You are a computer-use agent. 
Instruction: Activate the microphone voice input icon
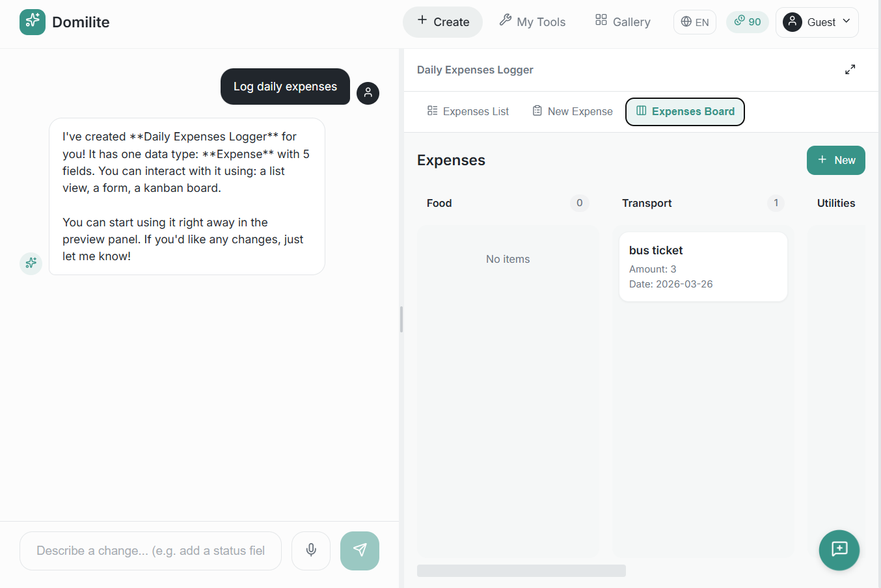pos(310,550)
